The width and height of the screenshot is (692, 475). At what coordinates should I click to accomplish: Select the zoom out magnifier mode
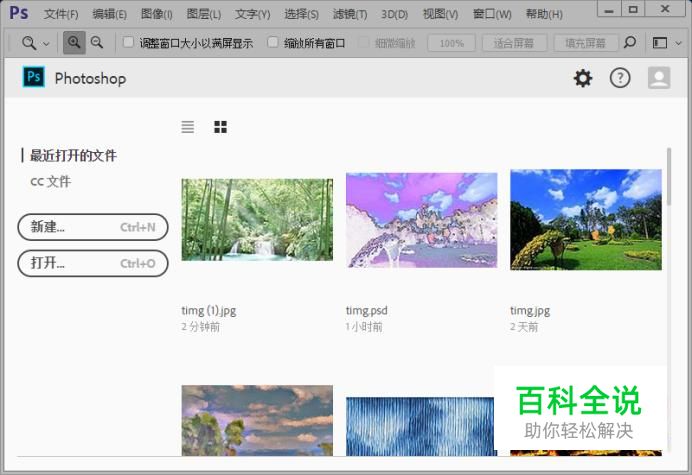97,43
